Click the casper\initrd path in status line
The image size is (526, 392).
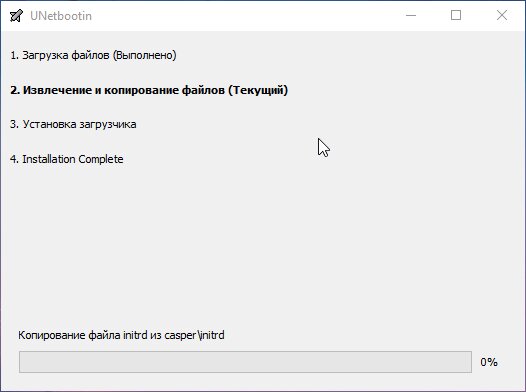coord(195,335)
